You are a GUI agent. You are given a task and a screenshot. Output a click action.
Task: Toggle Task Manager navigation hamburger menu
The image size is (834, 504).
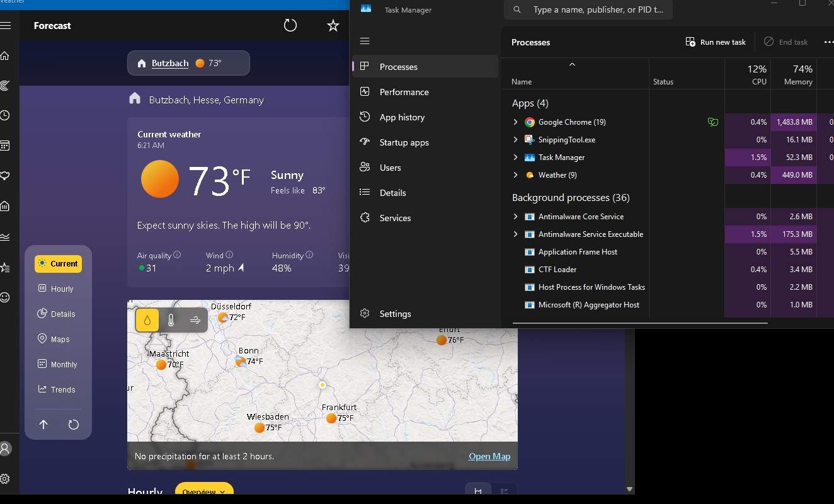(364, 41)
